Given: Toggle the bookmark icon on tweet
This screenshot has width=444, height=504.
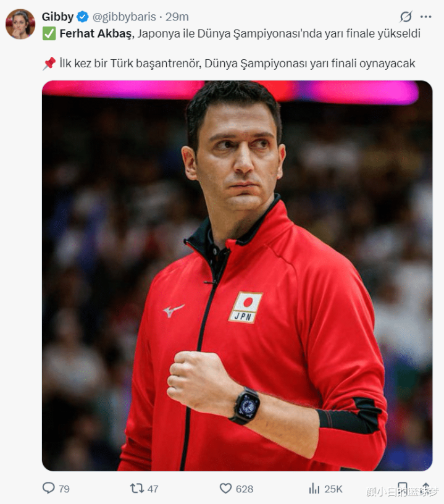Looking at the screenshot, I should point(402,488).
